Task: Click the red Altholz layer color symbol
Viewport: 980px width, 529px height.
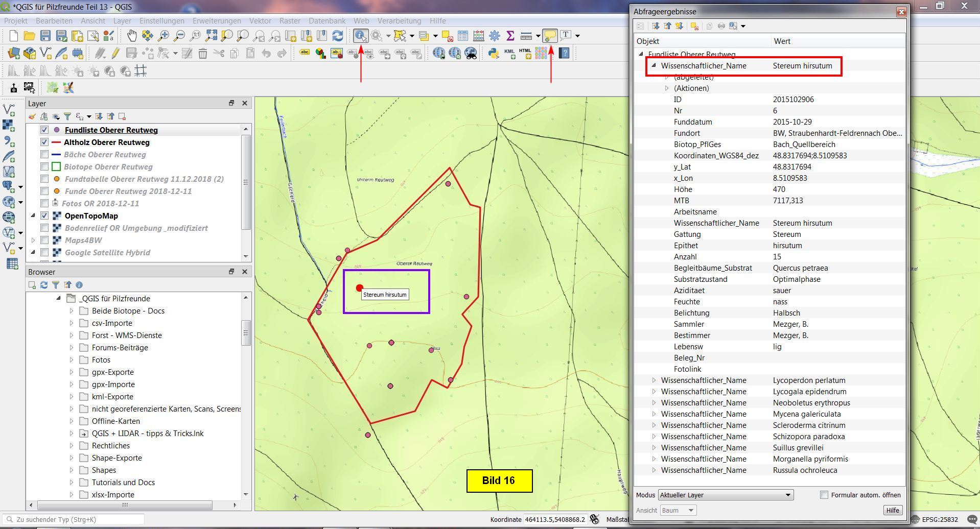Action: click(x=56, y=142)
